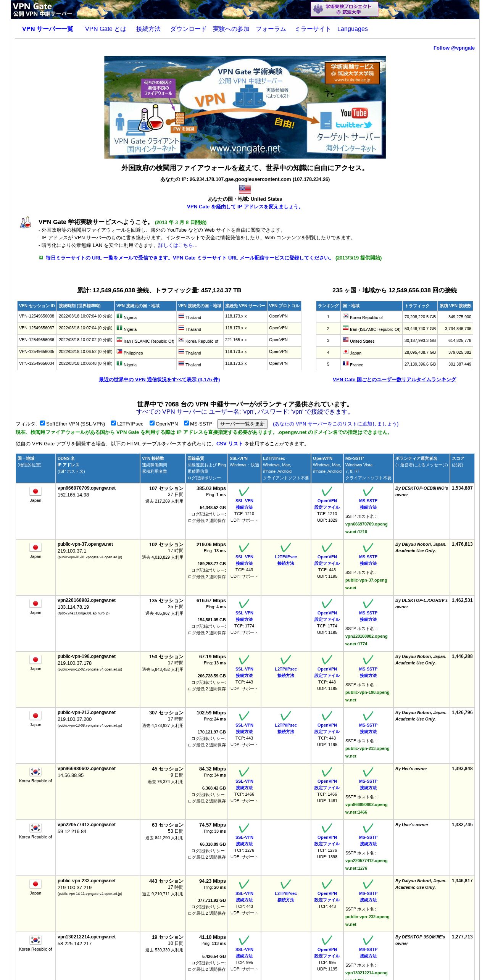Follow @vpngate link
Image resolution: width=490 pixels, height=980 pixels.
(454, 48)
